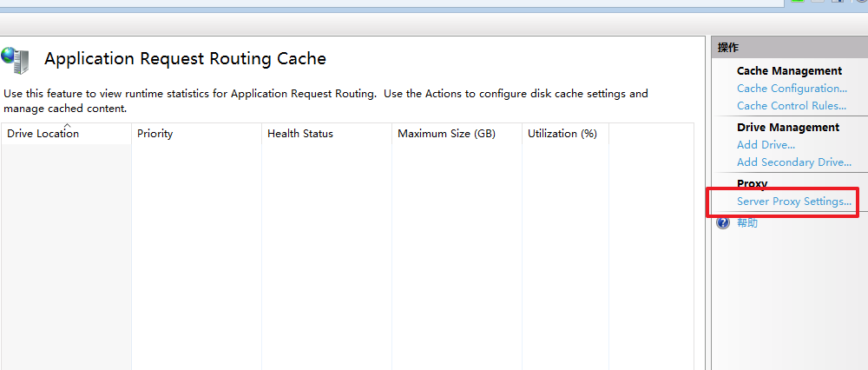This screenshot has height=370, width=868.
Task: Click the empty drive list area
Action: coord(347,257)
